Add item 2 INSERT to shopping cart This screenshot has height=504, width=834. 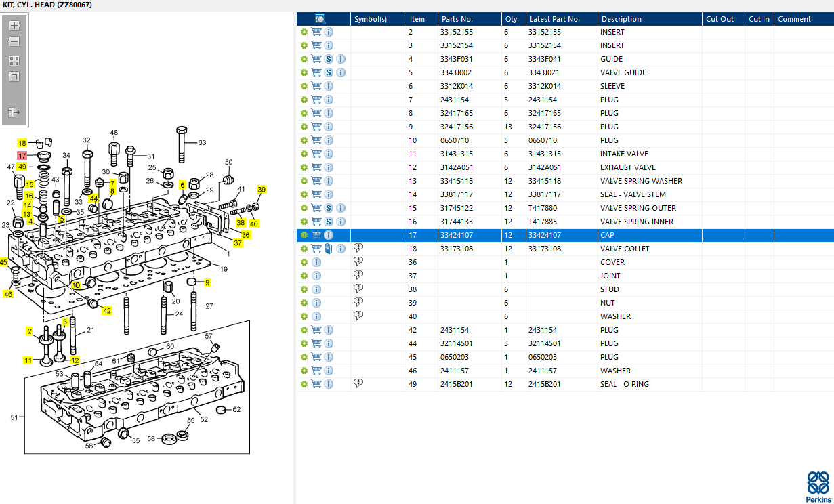316,32
